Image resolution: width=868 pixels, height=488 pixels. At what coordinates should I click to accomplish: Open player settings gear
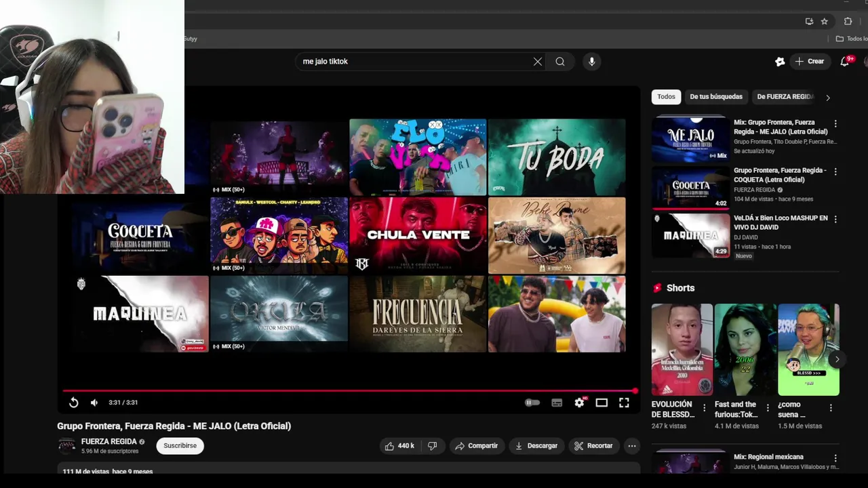(579, 403)
